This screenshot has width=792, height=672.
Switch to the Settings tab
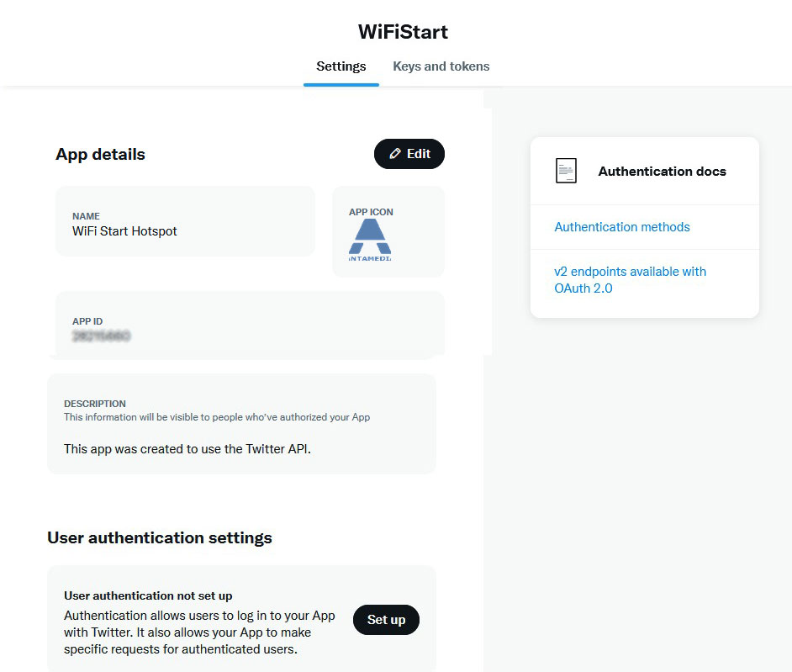(341, 66)
